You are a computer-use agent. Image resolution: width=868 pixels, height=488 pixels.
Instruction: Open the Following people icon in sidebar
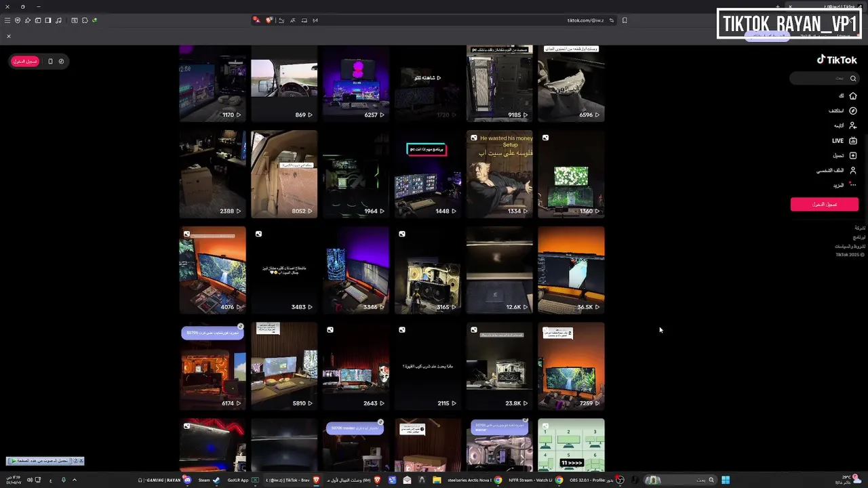click(853, 125)
